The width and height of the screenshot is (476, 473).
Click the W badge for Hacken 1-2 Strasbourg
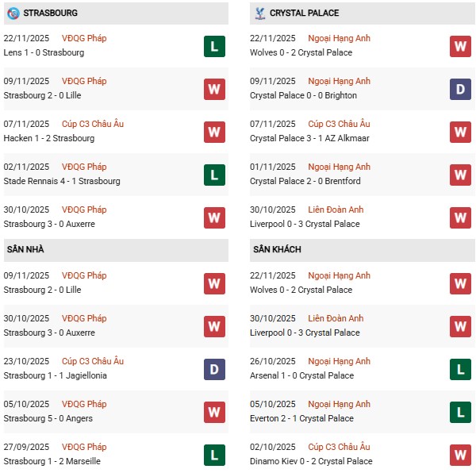(213, 132)
